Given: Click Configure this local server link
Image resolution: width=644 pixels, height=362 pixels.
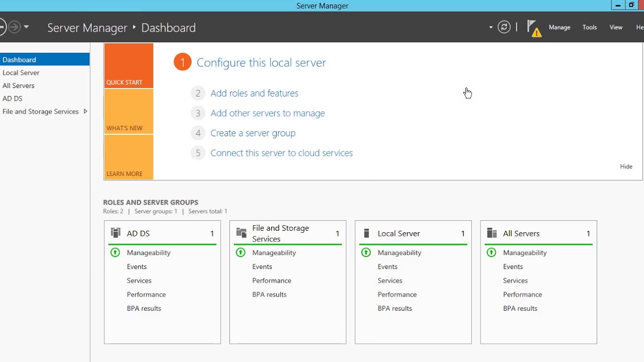Looking at the screenshot, I should (261, 62).
